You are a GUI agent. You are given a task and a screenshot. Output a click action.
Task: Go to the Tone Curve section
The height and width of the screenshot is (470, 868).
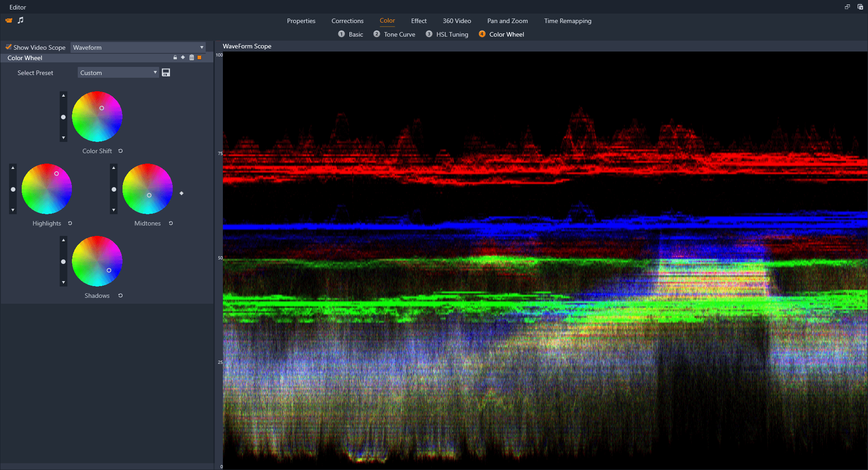click(399, 34)
